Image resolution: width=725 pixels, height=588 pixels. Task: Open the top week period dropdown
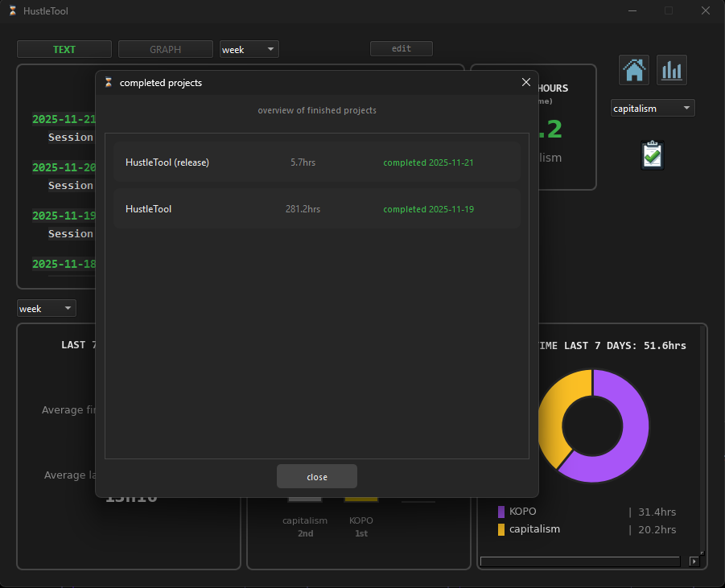pyautogui.click(x=249, y=49)
